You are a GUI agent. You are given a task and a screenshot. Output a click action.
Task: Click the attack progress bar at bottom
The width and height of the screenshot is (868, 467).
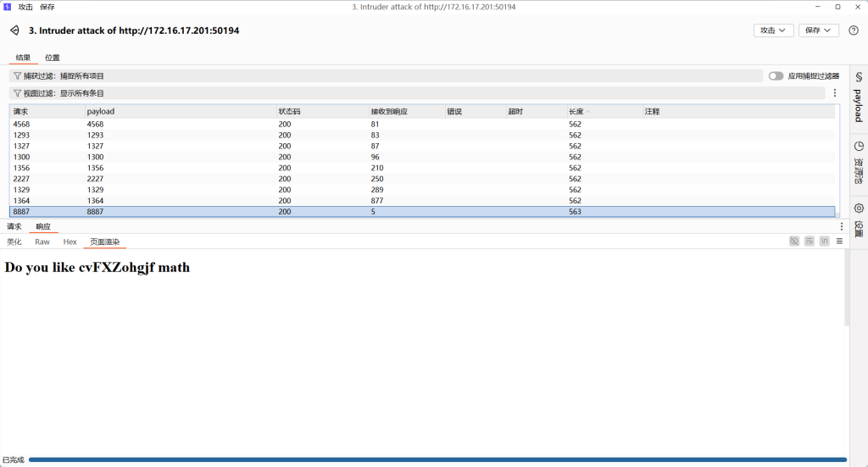coord(437,460)
